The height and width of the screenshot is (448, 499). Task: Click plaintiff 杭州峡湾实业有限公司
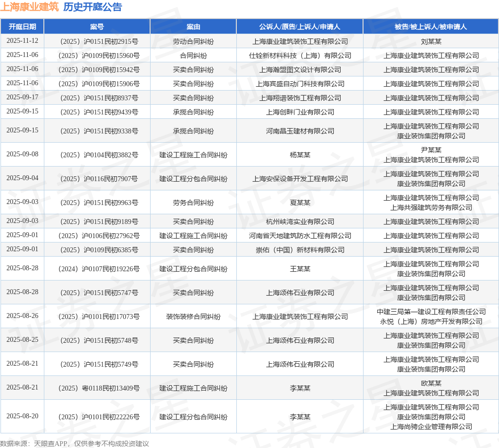point(299,221)
